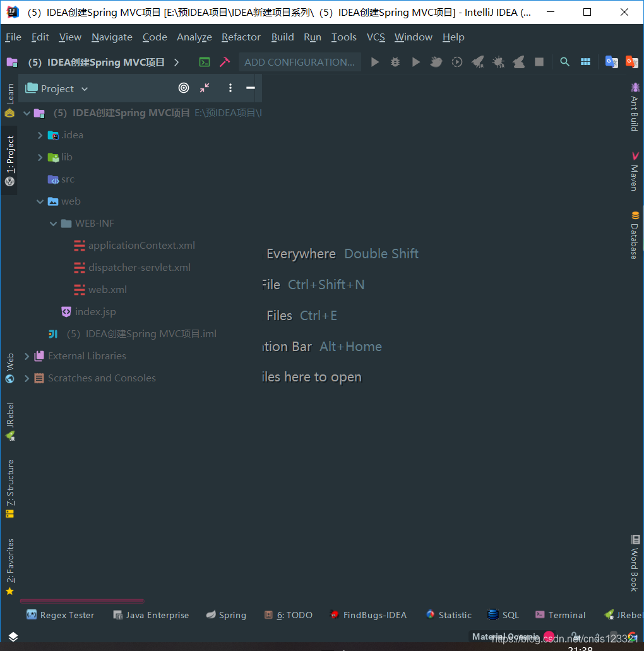Expand Scratches and Consoles node
Screen dimensions: 644x651
pyautogui.click(x=27, y=378)
